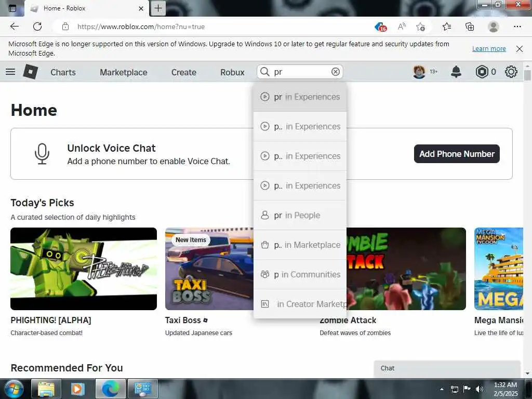Open the Marketplace page
The width and height of the screenshot is (532, 399).
(124, 72)
